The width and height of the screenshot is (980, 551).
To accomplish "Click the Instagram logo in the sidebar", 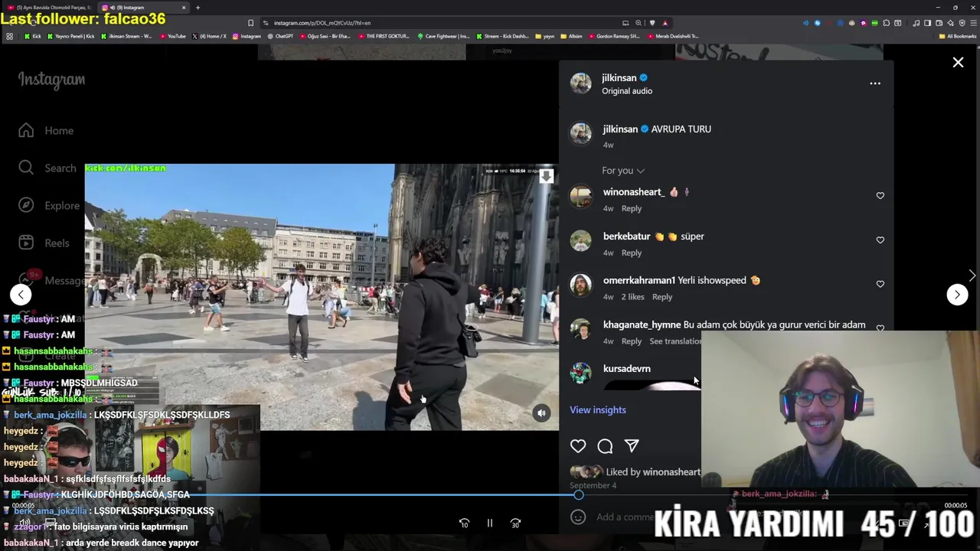I will click(x=51, y=80).
